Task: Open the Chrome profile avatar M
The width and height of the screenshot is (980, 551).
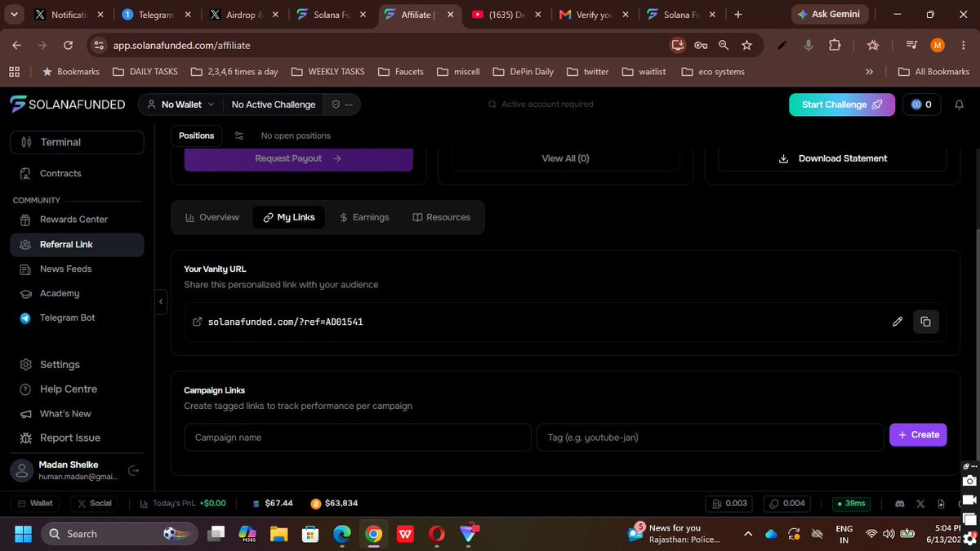Action: [x=938, y=46]
